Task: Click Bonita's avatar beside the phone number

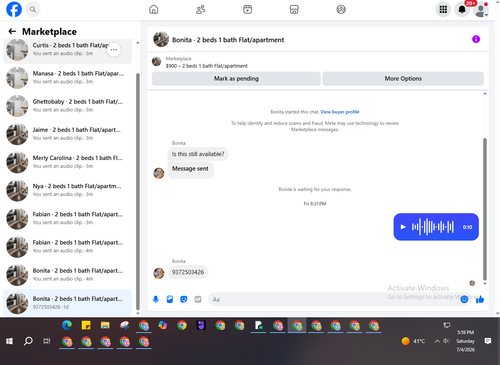Action: tap(159, 273)
